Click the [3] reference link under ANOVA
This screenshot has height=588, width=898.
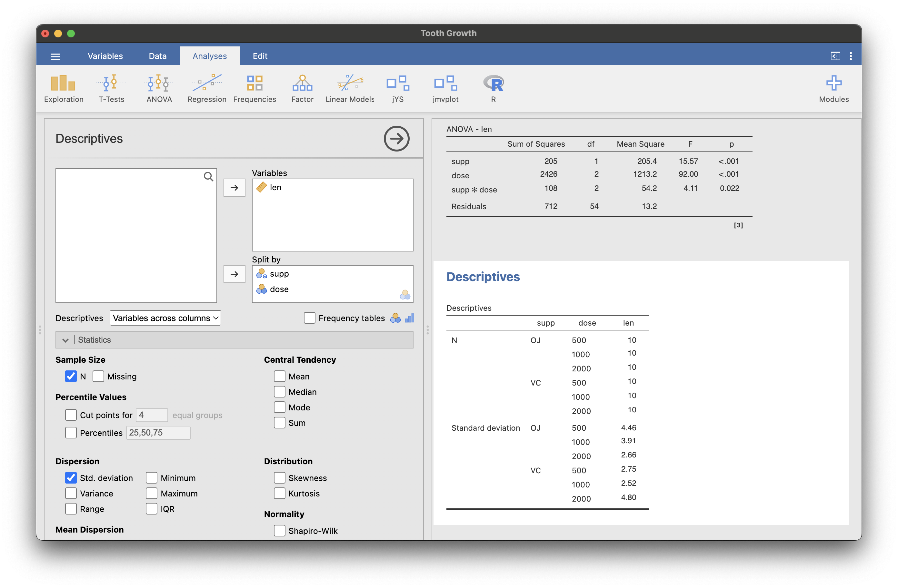[x=738, y=225]
